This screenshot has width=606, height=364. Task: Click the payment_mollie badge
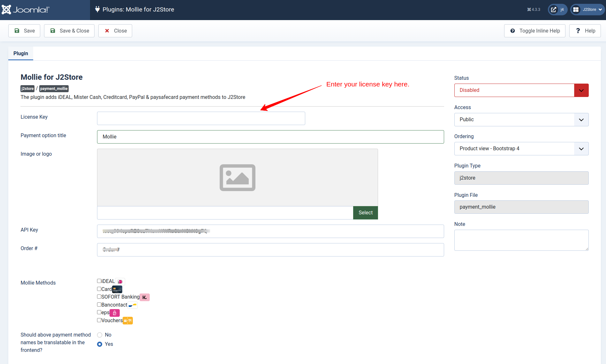point(54,89)
